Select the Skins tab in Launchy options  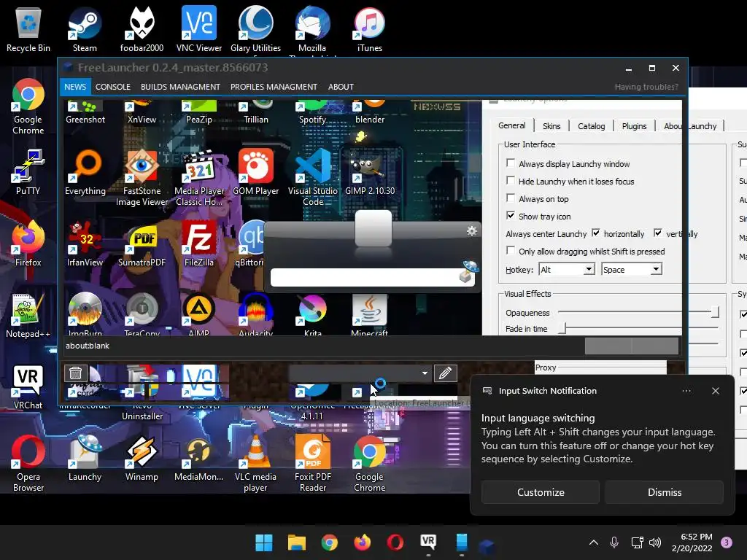551,126
